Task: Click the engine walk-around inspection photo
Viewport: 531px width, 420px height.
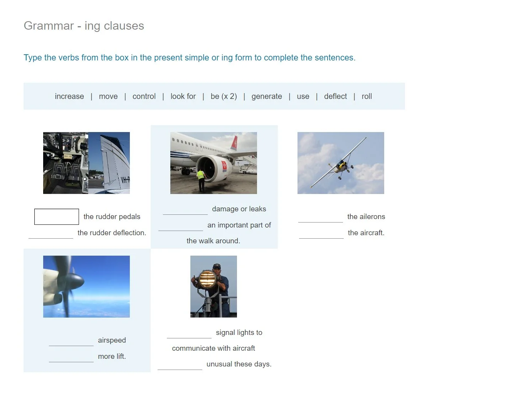Action: point(213,163)
